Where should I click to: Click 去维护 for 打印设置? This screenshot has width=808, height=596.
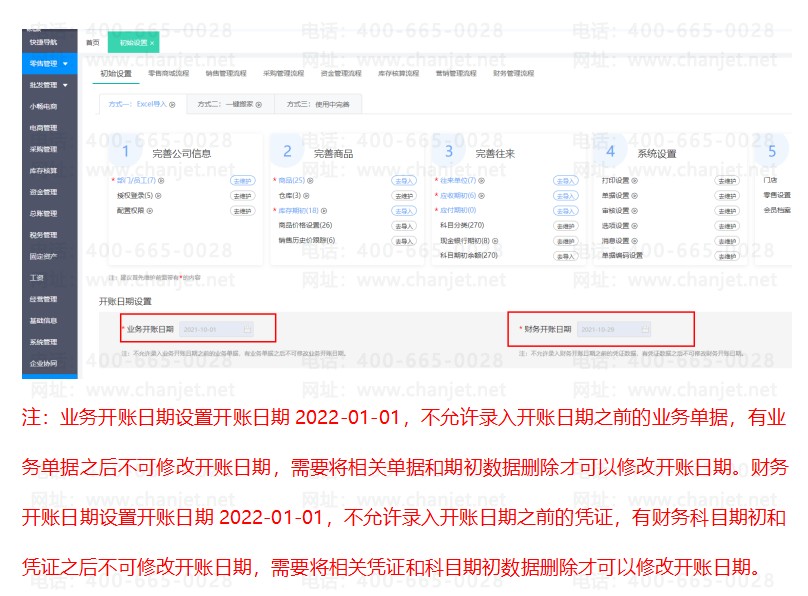(x=727, y=181)
